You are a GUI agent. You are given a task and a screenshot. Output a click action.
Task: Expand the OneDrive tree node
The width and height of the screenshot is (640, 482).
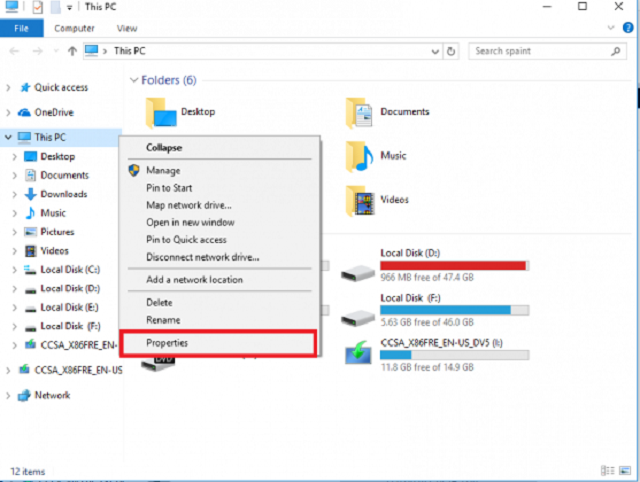tap(8, 112)
